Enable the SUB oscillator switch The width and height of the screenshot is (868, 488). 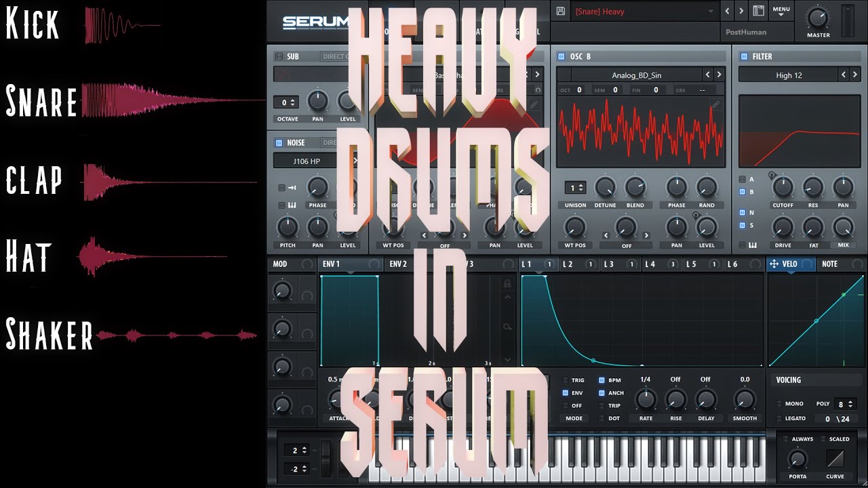[x=279, y=56]
